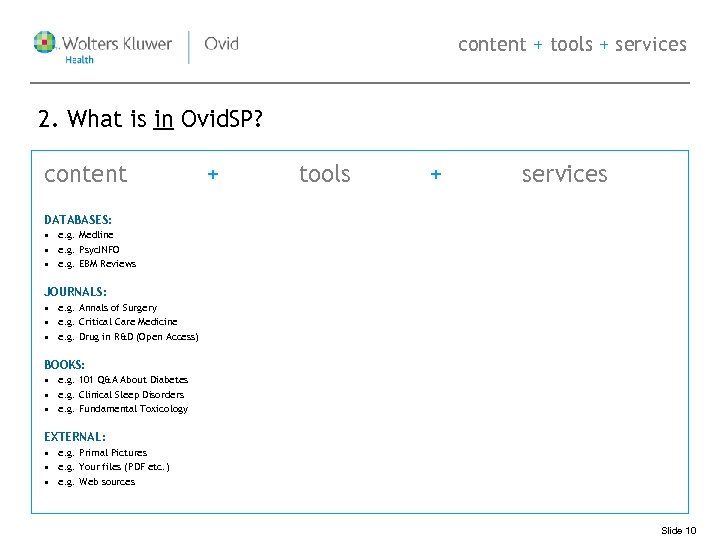Click the plus sign between tools and services
Viewport: 720px width, 540px height.
[x=436, y=174]
